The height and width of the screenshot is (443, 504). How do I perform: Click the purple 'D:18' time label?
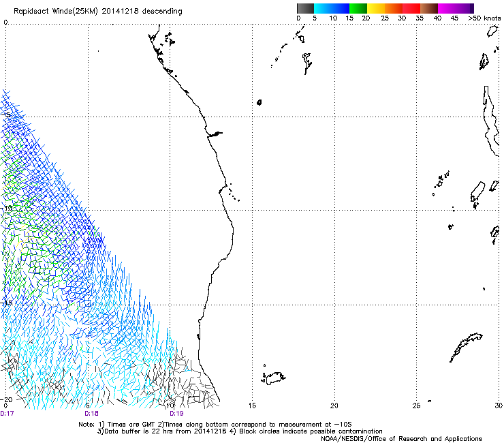tap(92, 414)
